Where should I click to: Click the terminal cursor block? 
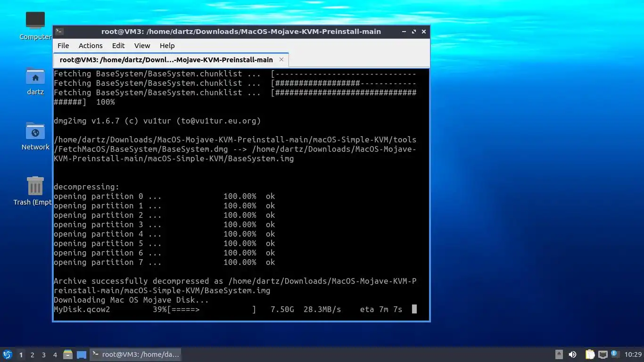pyautogui.click(x=414, y=309)
